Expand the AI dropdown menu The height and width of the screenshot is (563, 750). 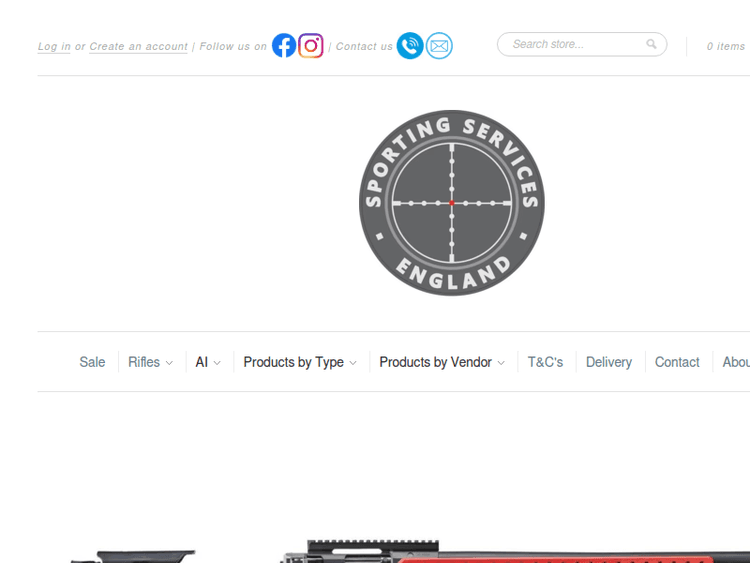point(208,362)
